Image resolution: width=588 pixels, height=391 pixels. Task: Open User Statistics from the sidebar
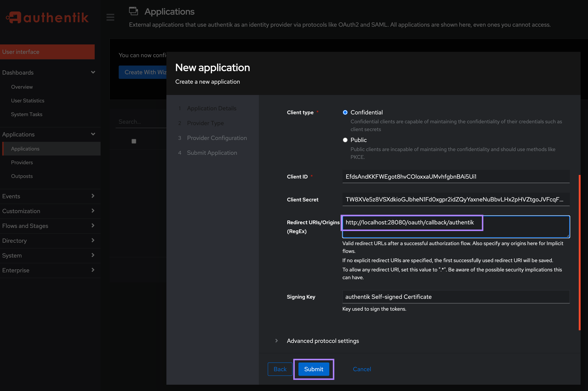click(28, 101)
